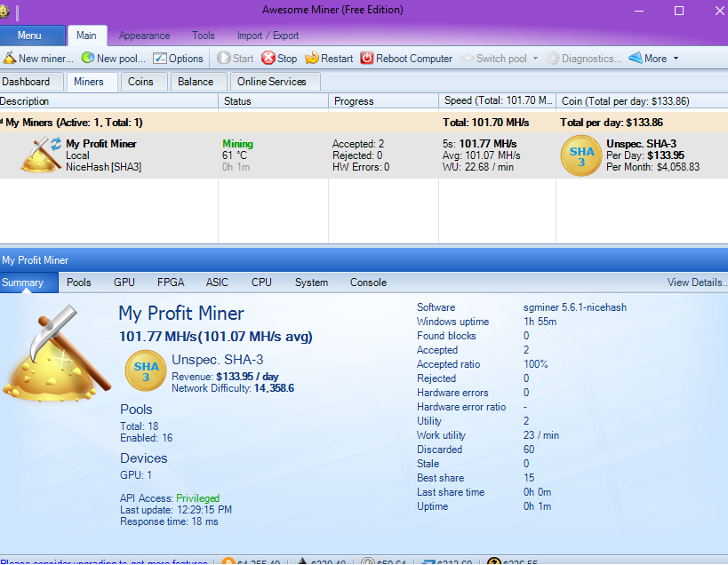Open the ASIC detail tab
The width and height of the screenshot is (728, 565).
[x=217, y=282]
